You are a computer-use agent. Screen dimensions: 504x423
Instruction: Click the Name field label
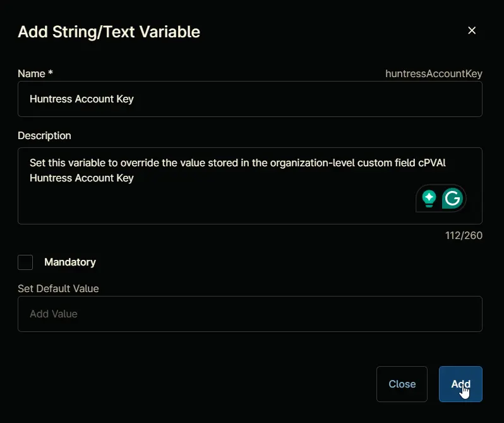(x=32, y=74)
